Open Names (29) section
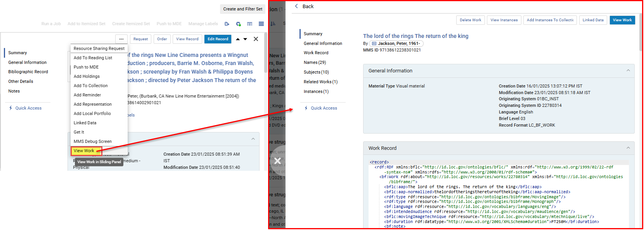Viewport: 644px width, 230px height. coord(315,62)
